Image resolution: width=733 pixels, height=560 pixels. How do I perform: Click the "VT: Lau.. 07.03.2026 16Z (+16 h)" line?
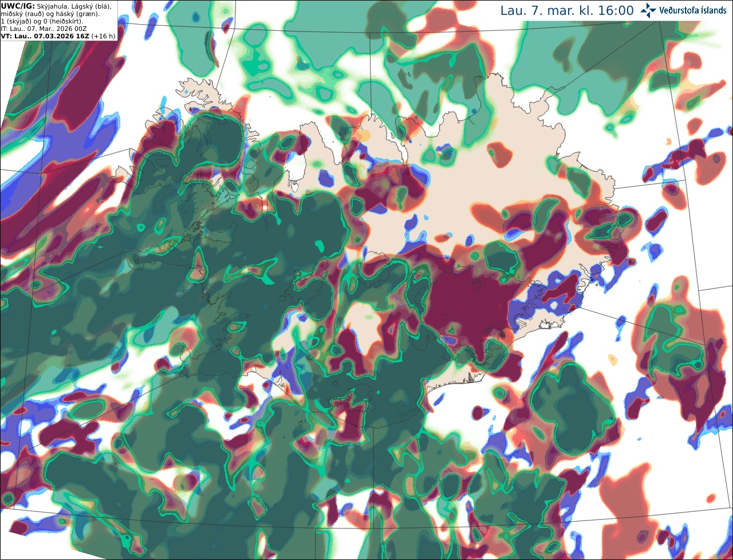coord(58,36)
